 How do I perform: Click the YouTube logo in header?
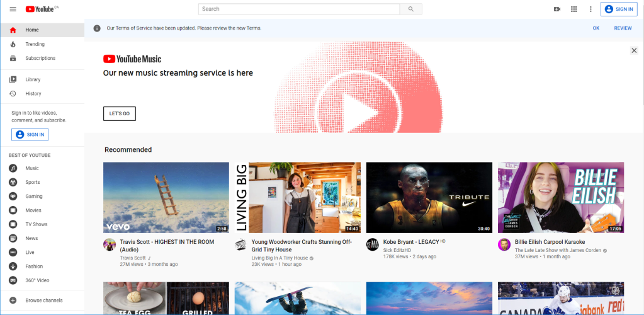(x=42, y=9)
